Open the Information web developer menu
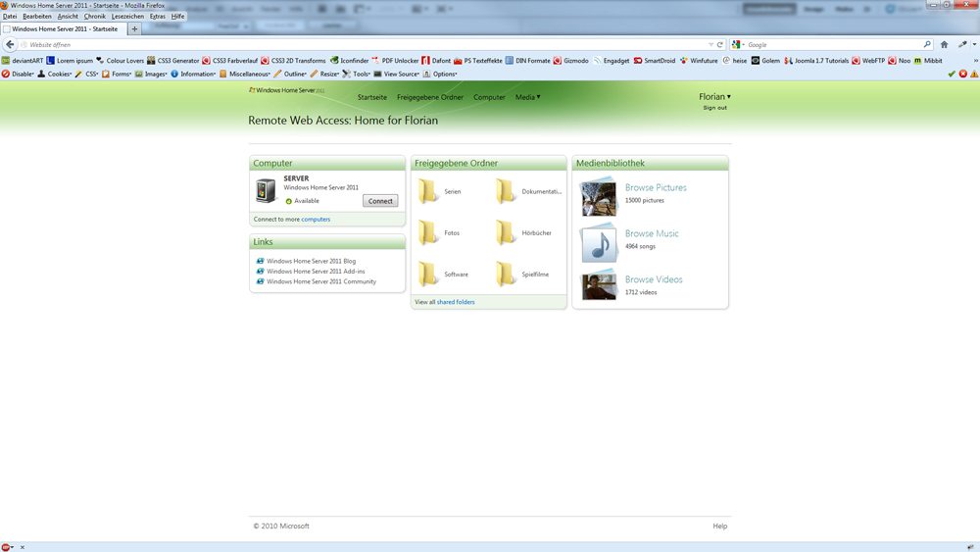The image size is (980, 552). pyautogui.click(x=193, y=74)
